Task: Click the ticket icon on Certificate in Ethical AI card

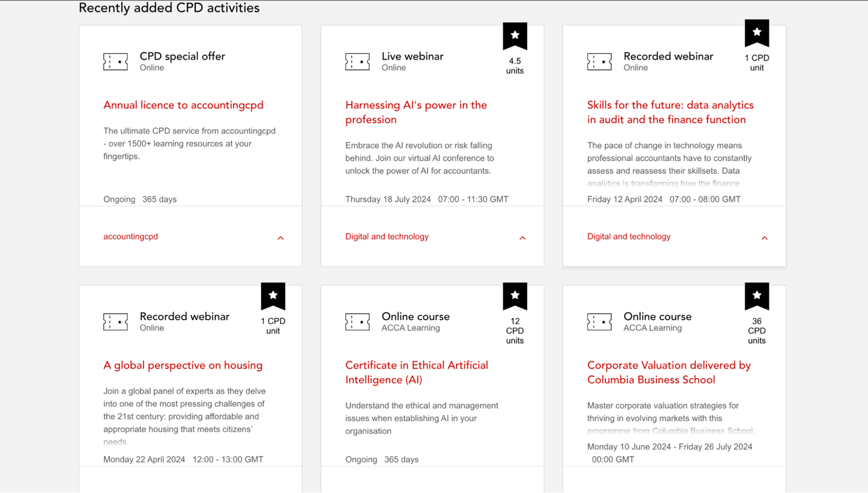Action: [357, 322]
